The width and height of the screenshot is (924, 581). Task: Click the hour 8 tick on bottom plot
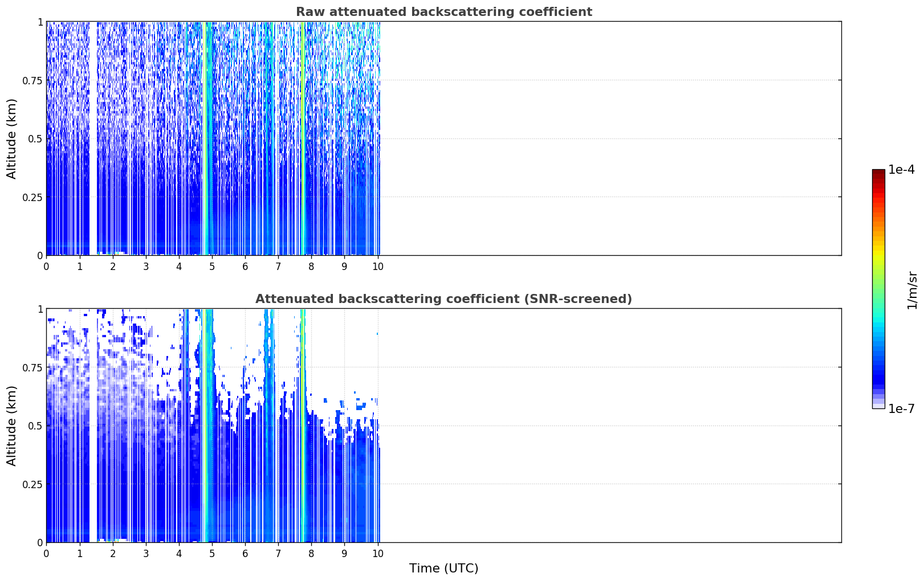pos(311,554)
